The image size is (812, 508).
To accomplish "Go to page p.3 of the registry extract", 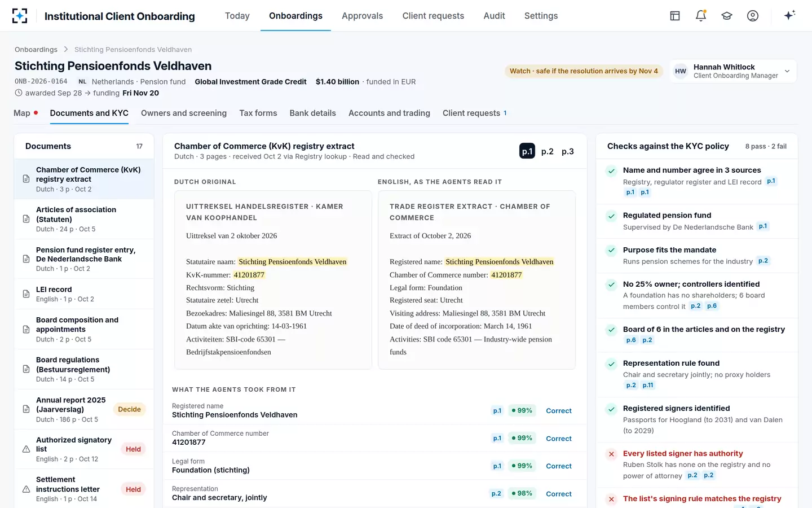I will [568, 151].
